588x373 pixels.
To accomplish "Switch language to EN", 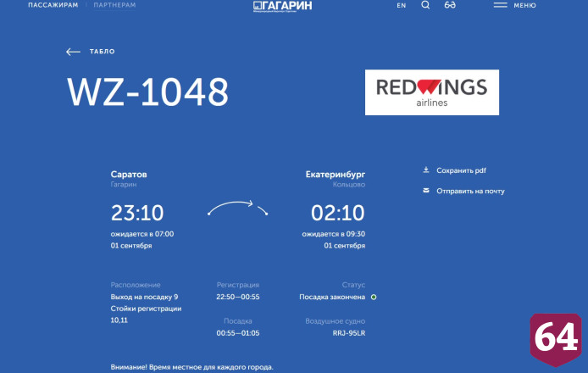I will [x=402, y=5].
